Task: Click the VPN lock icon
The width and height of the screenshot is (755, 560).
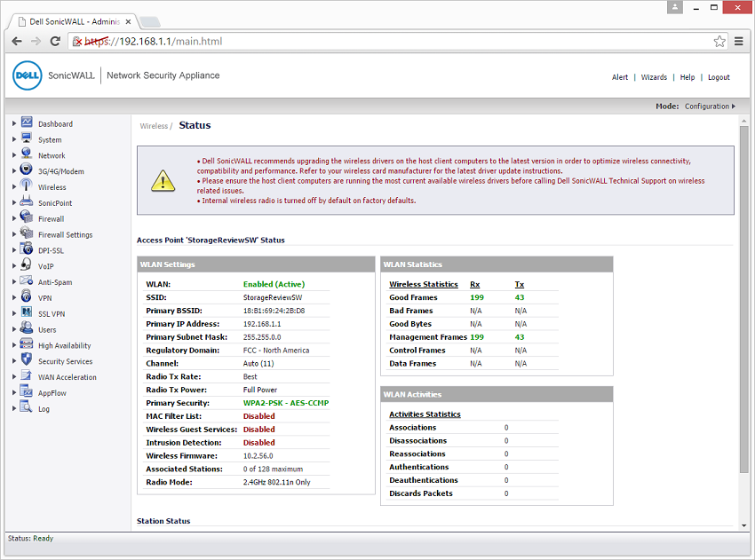Action: coord(27,296)
